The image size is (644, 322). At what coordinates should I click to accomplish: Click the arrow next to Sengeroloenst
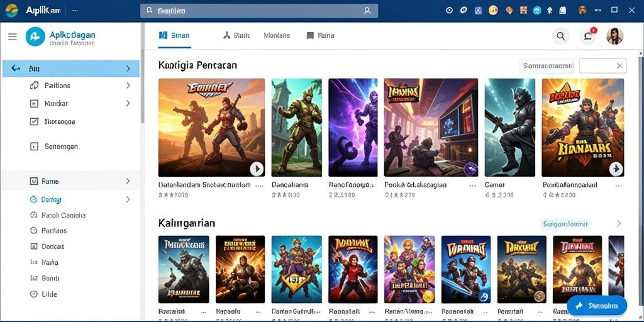[619, 224]
